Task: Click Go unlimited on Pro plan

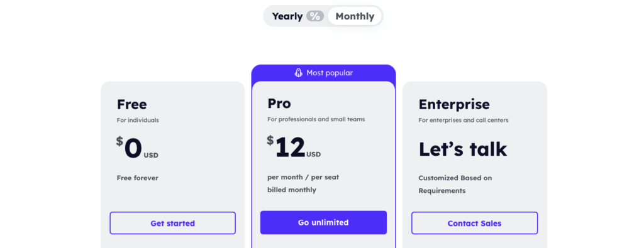Action: (323, 223)
